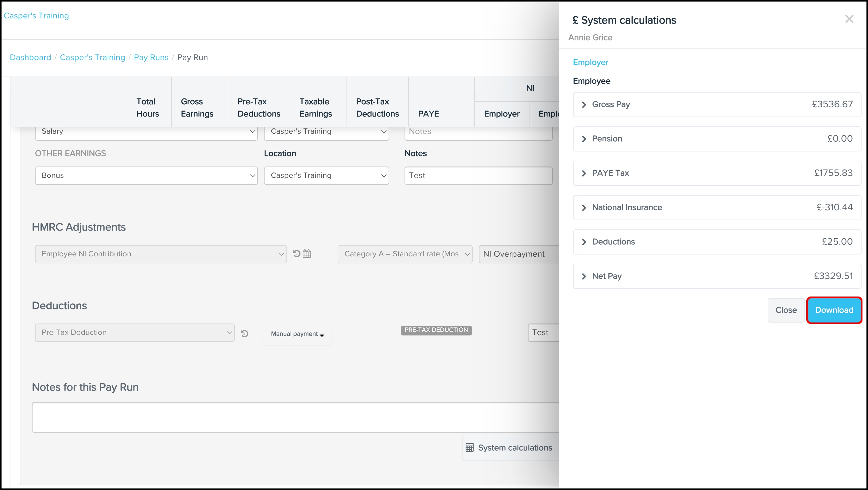The height and width of the screenshot is (490, 868).
Task: Open the Manual payment dropdown
Action: [297, 334]
